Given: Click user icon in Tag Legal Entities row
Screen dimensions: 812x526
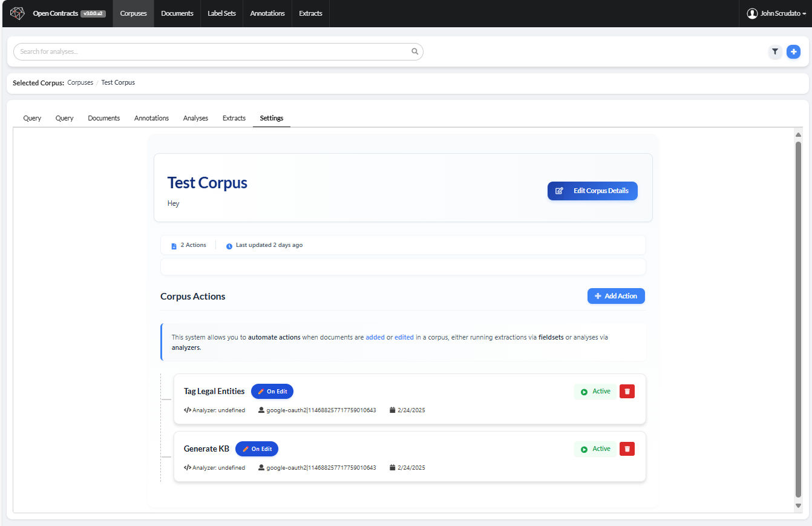Looking at the screenshot, I should (261, 410).
